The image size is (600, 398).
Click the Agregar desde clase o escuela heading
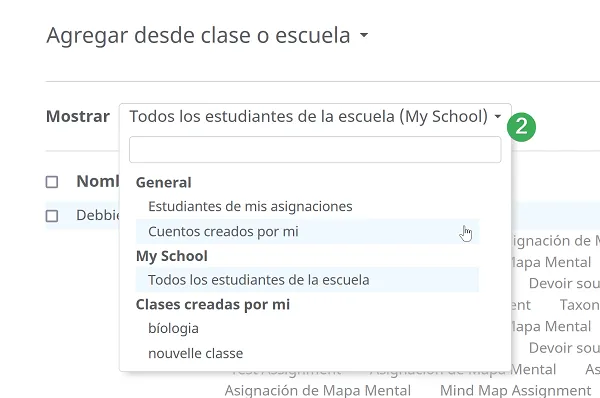(198, 35)
